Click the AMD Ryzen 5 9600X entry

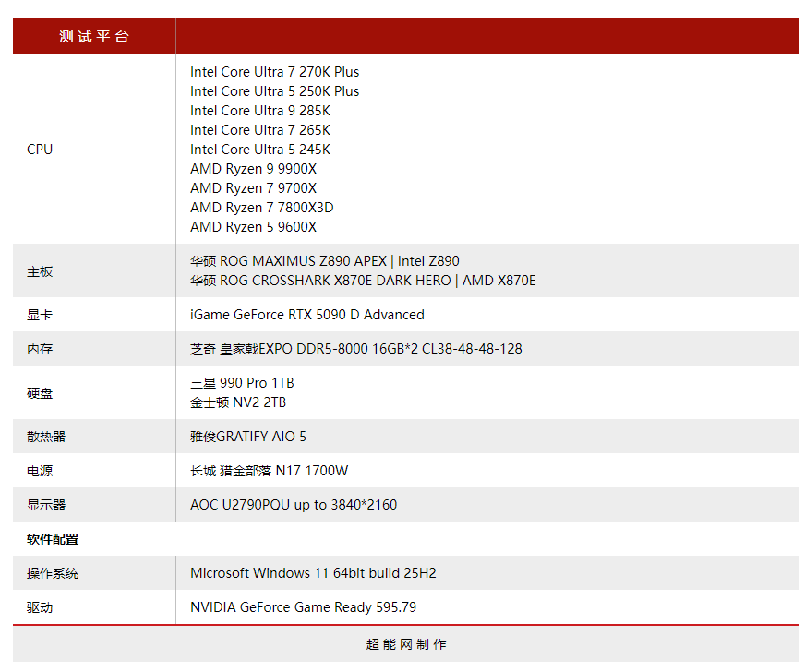click(253, 227)
